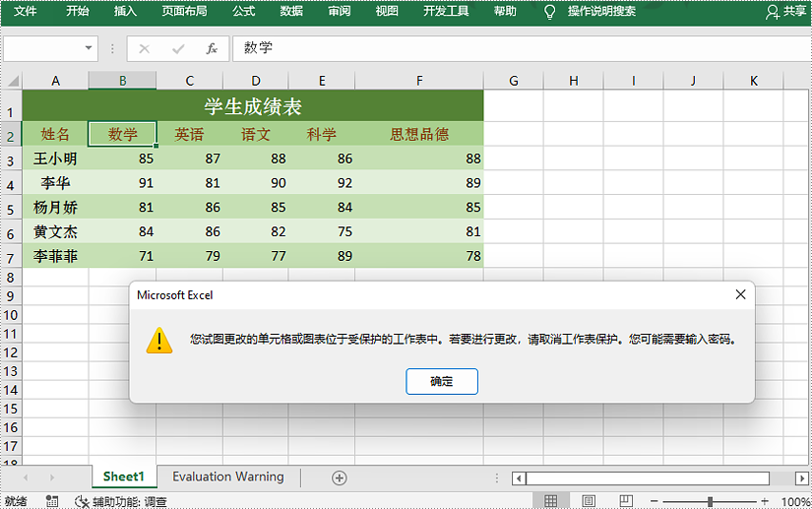Select row 5 header
The width and height of the screenshot is (812, 509).
point(11,209)
